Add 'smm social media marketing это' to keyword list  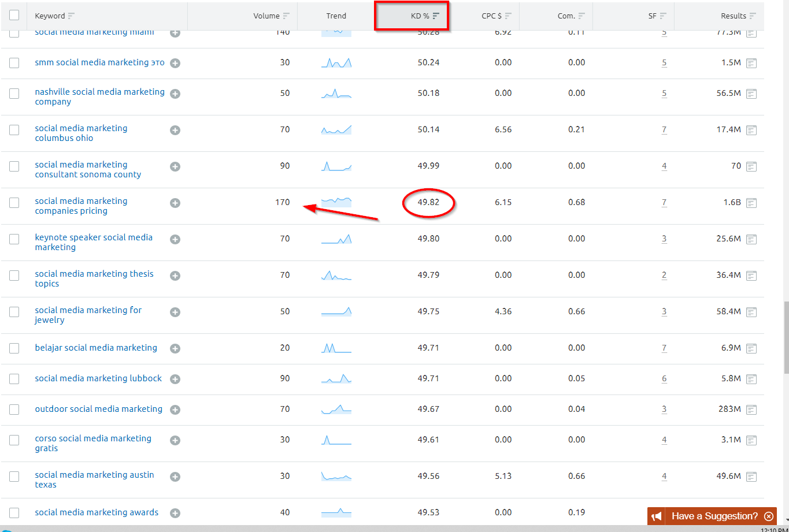point(175,63)
